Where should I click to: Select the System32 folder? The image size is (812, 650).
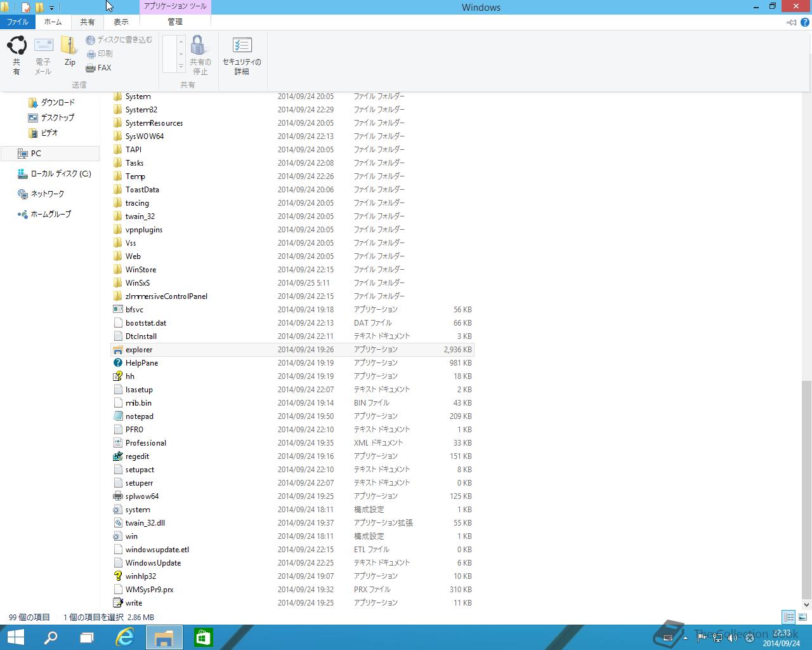[292, 110]
